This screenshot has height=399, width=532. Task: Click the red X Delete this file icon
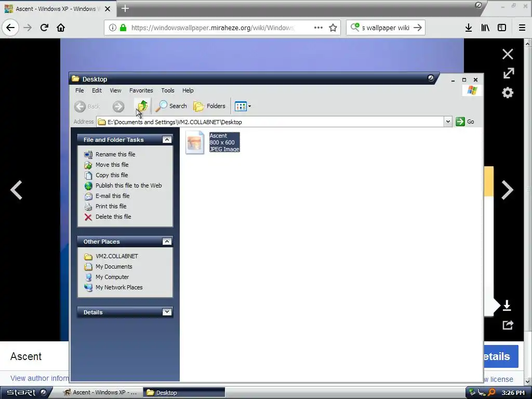[88, 217]
